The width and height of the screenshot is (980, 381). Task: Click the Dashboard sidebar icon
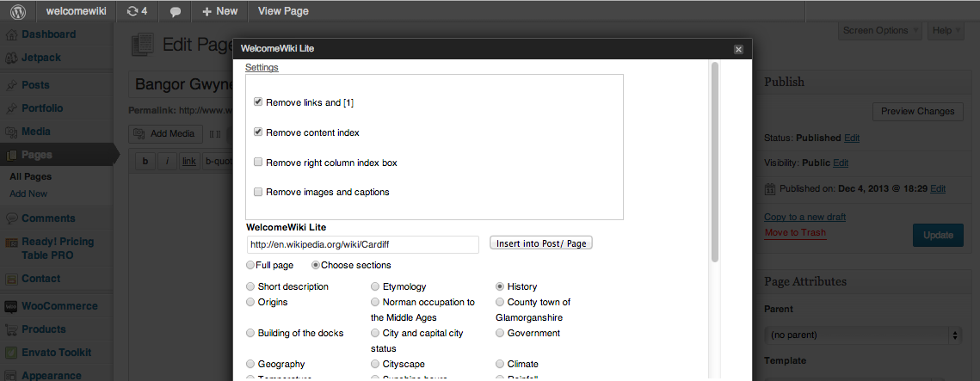[11, 34]
